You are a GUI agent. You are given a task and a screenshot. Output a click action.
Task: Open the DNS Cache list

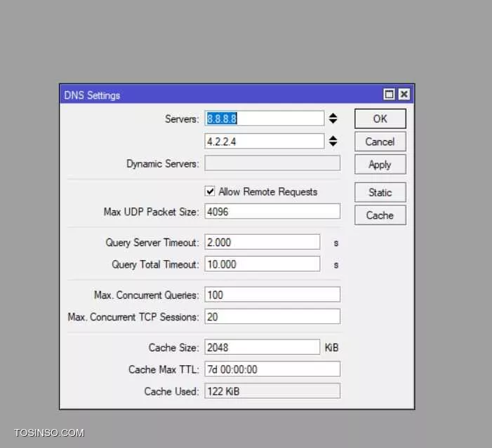click(380, 215)
